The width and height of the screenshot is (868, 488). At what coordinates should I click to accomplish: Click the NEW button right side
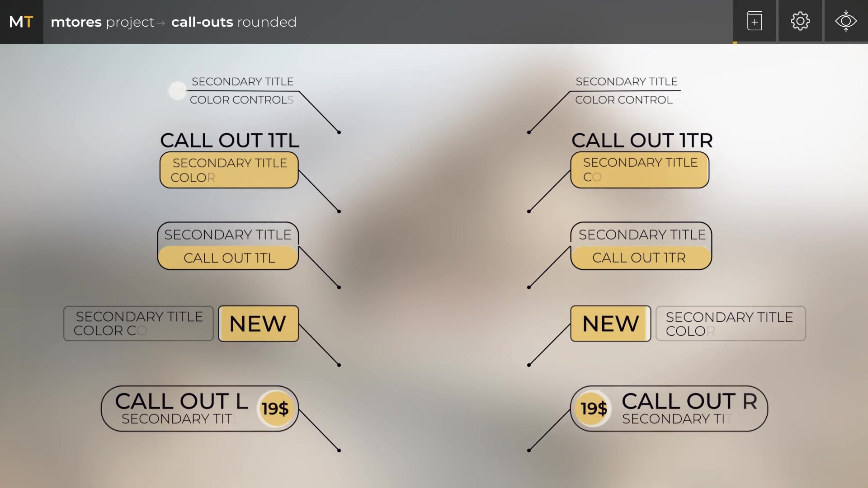[x=609, y=323]
